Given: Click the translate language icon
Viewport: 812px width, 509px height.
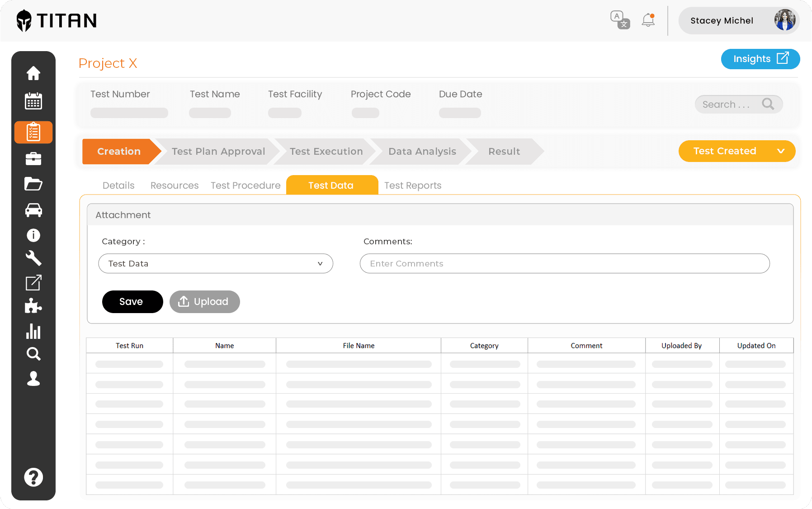Looking at the screenshot, I should pos(620,20).
